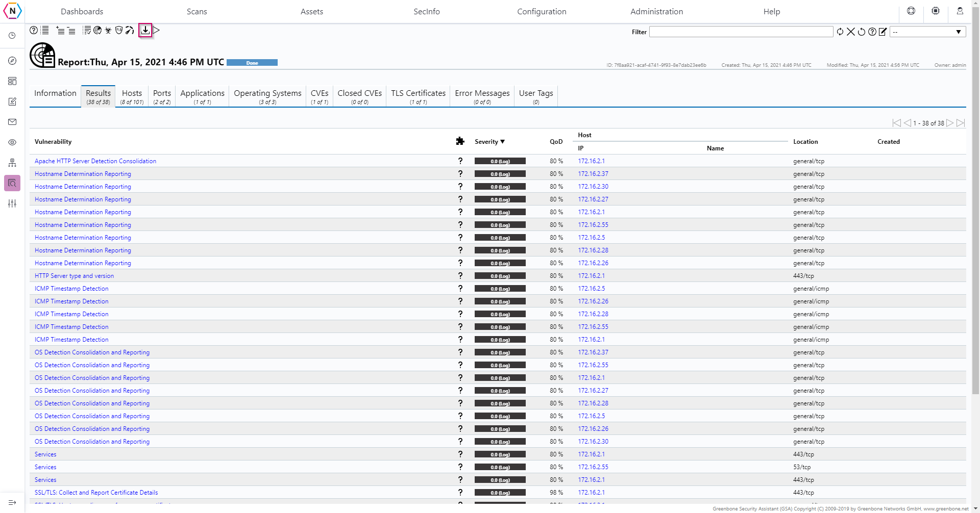Click the lifebuoy icon in top bar

point(911,11)
